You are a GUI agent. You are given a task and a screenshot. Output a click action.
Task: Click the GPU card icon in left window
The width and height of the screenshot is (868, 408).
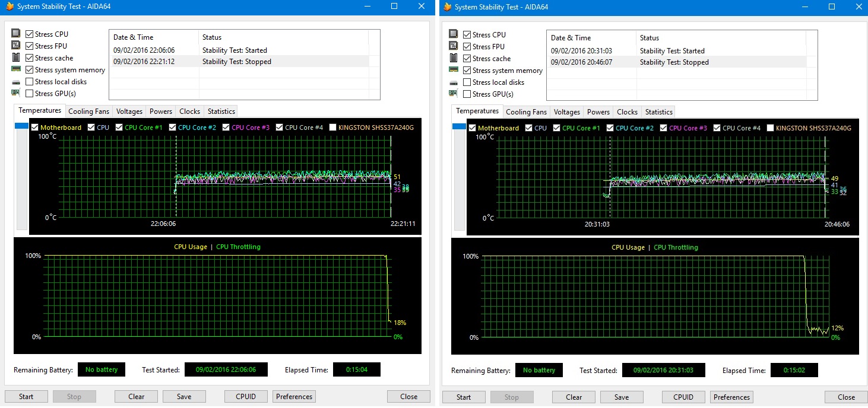coord(16,93)
